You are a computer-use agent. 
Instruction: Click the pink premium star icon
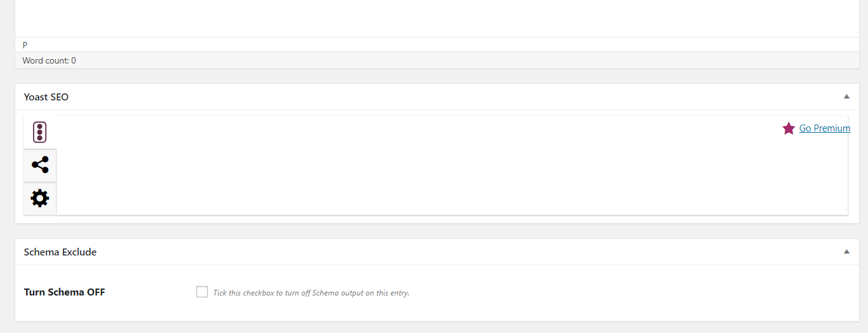(789, 128)
